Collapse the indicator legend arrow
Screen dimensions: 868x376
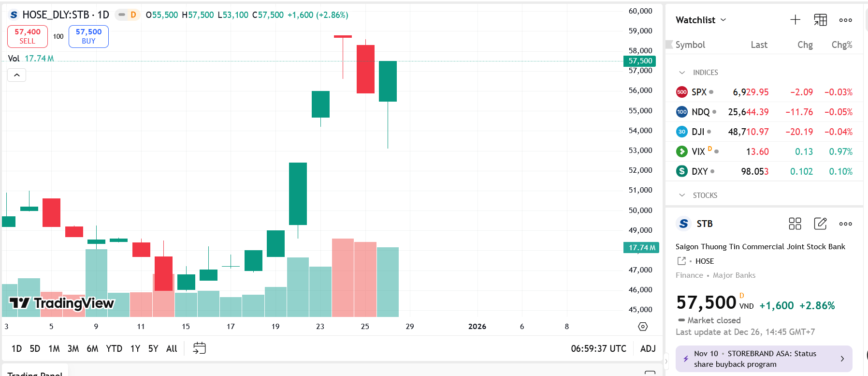point(17,75)
